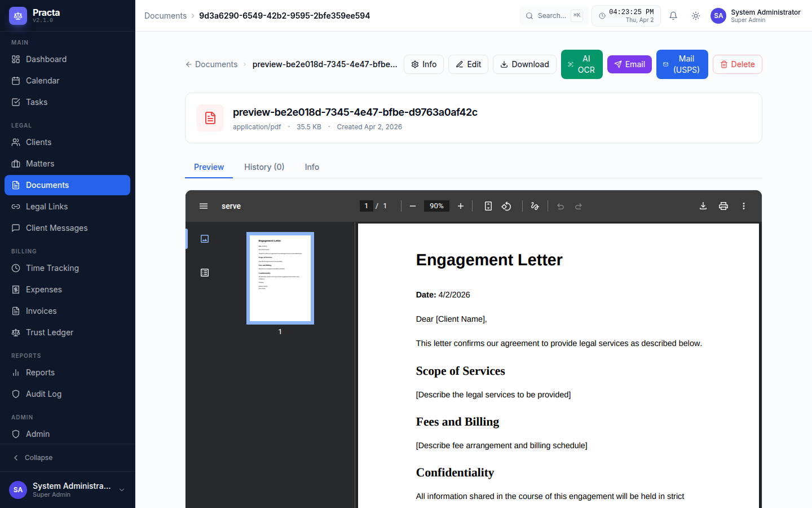Send the document via Email
The image size is (812, 508).
click(629, 64)
